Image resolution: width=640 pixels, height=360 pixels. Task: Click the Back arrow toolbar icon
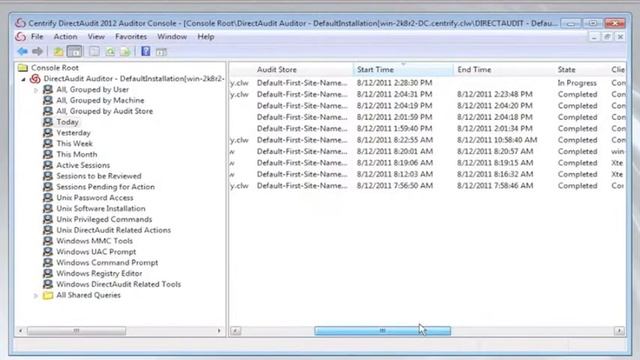point(22,51)
